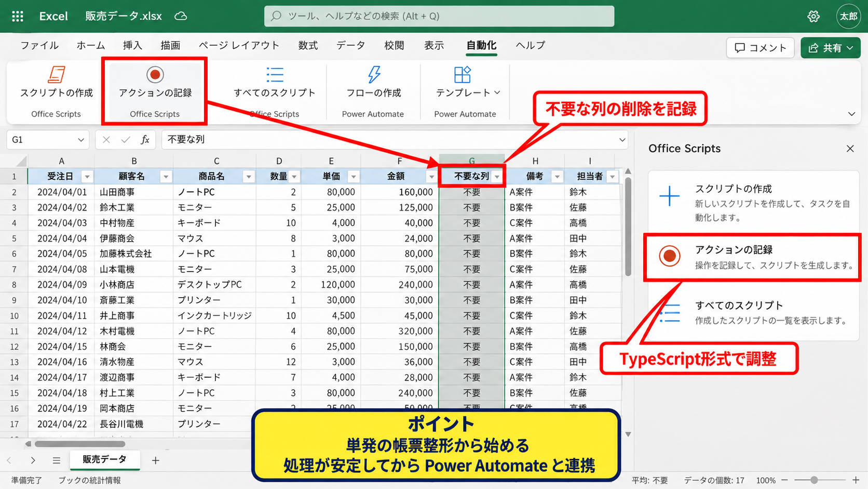Open the 金額 filter dropdown
The image size is (868, 489).
tap(431, 177)
